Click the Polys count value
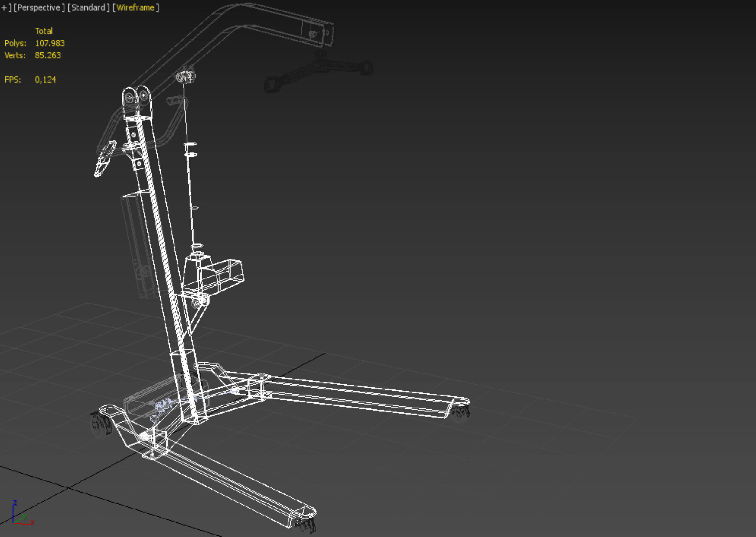Image resolution: width=756 pixels, height=537 pixels. pos(50,43)
